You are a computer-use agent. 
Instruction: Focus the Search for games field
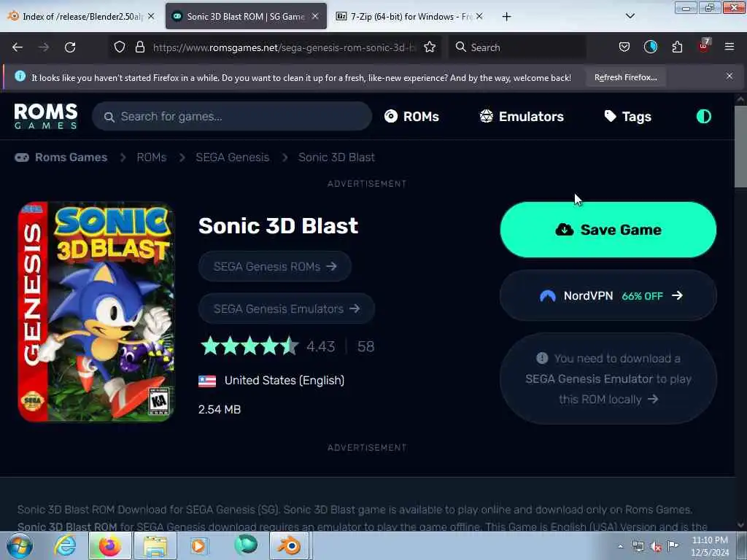(x=232, y=116)
